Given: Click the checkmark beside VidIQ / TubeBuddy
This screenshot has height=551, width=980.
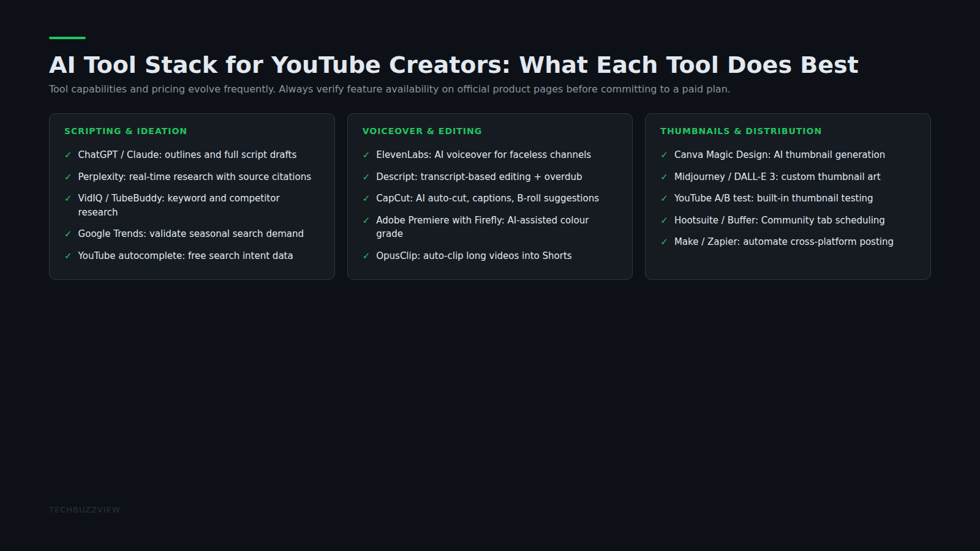Looking at the screenshot, I should coord(68,199).
